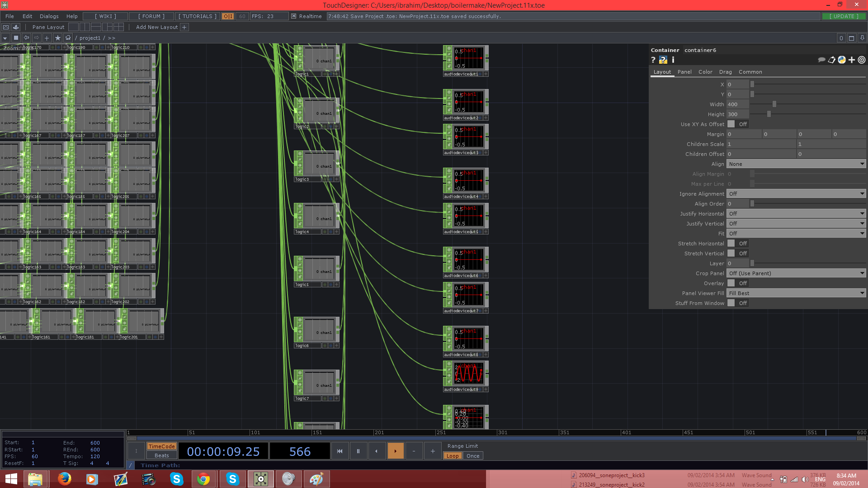Pause the timeline playback

point(358,451)
